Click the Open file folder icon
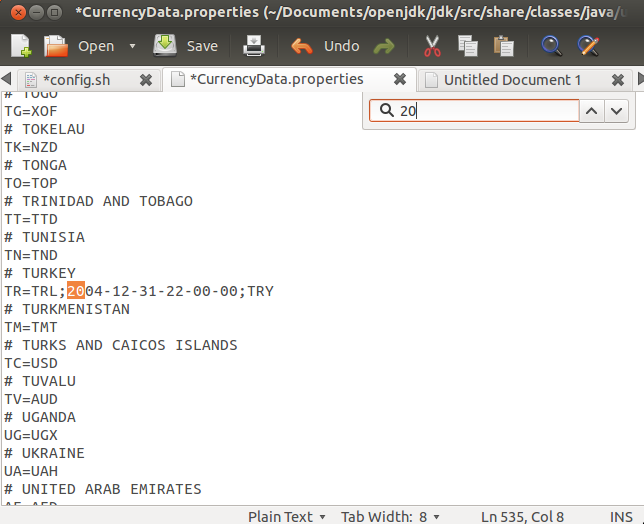 (x=56, y=46)
